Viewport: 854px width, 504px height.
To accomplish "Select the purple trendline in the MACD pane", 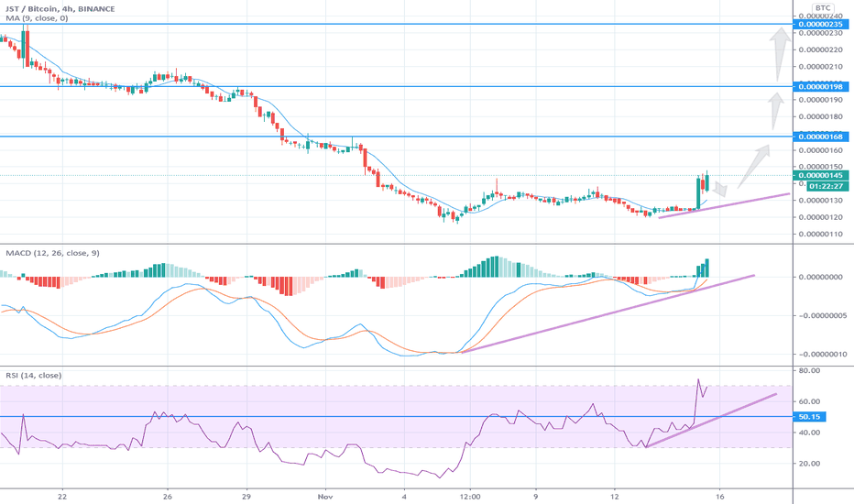I will click(x=608, y=314).
